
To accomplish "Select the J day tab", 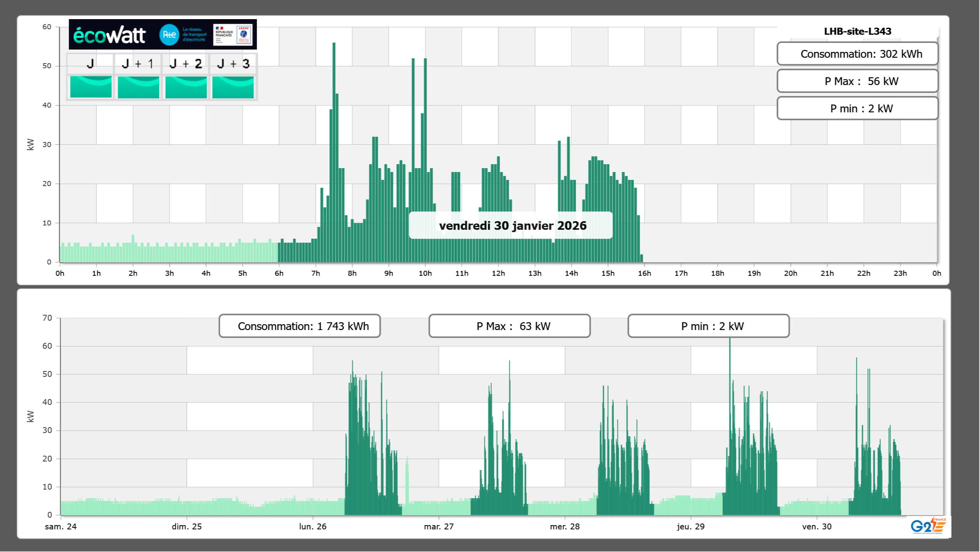I will [x=90, y=64].
